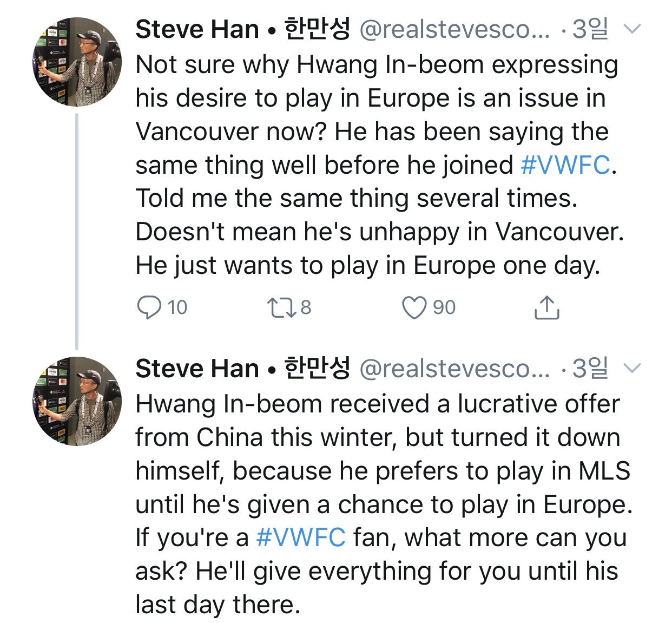Image resolution: width=672 pixels, height=623 pixels.
Task: Click the reply count 10
Action: click(x=177, y=307)
